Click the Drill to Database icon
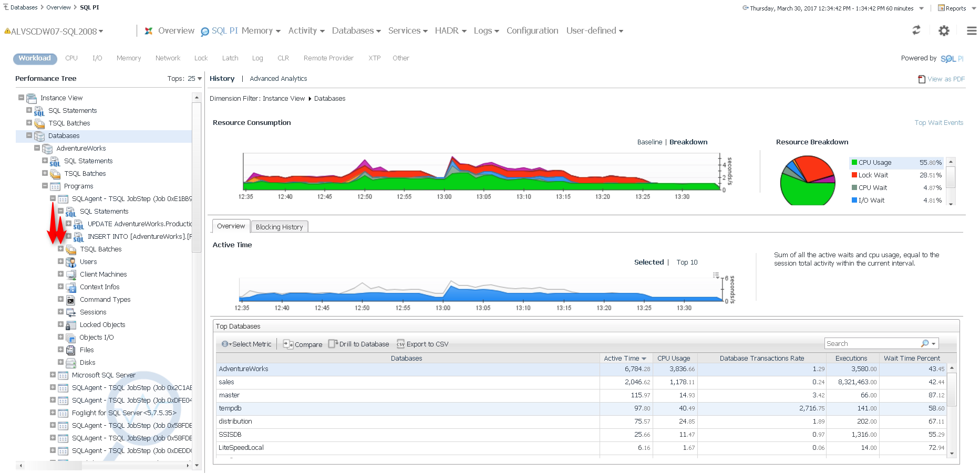980x474 pixels. (x=333, y=344)
